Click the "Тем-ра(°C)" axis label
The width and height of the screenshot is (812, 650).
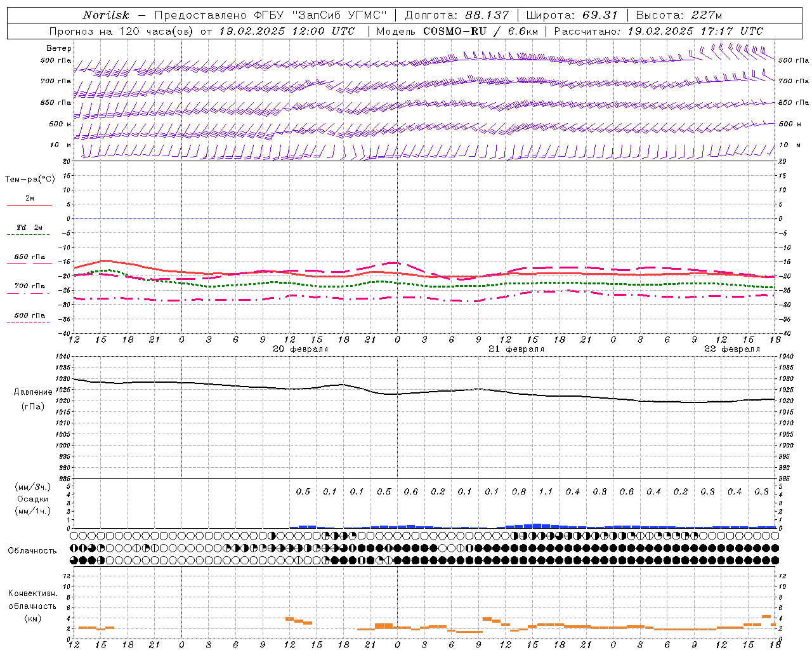coord(30,180)
